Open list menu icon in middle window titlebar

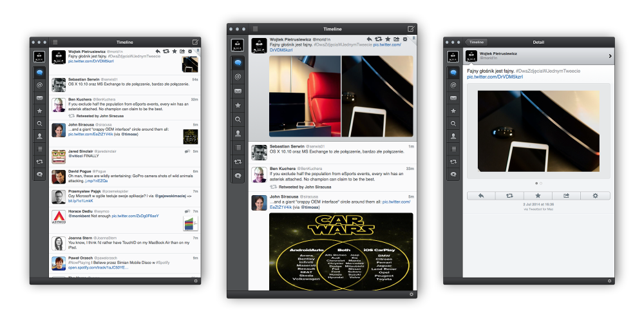[x=255, y=29]
